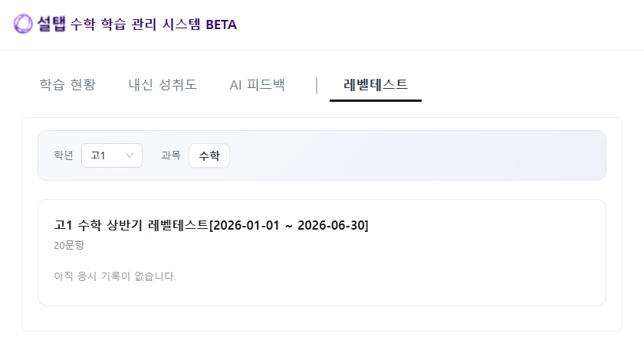This screenshot has height=356, width=644.
Task: Open the 학년 grade dropdown showing 고1
Action: [x=111, y=155]
